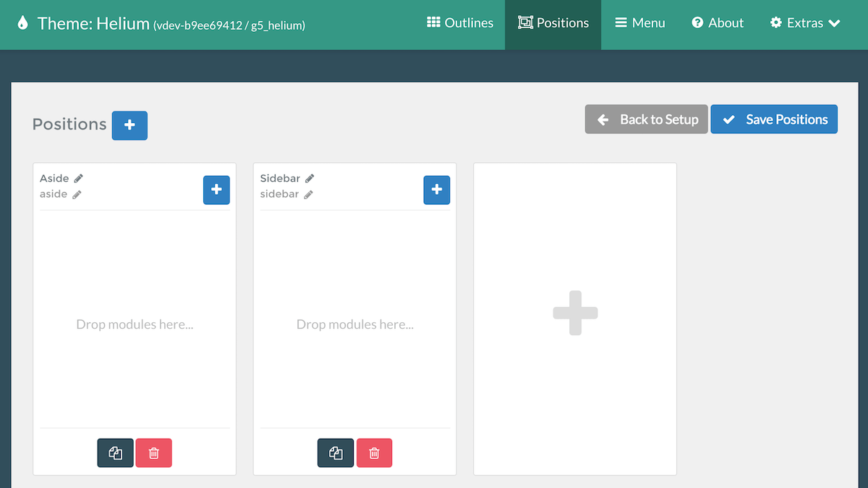Click Back to Setup button

click(x=647, y=119)
